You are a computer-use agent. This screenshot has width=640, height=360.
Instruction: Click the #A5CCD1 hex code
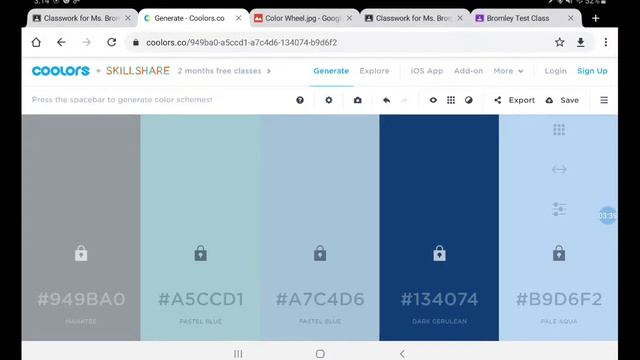200,299
